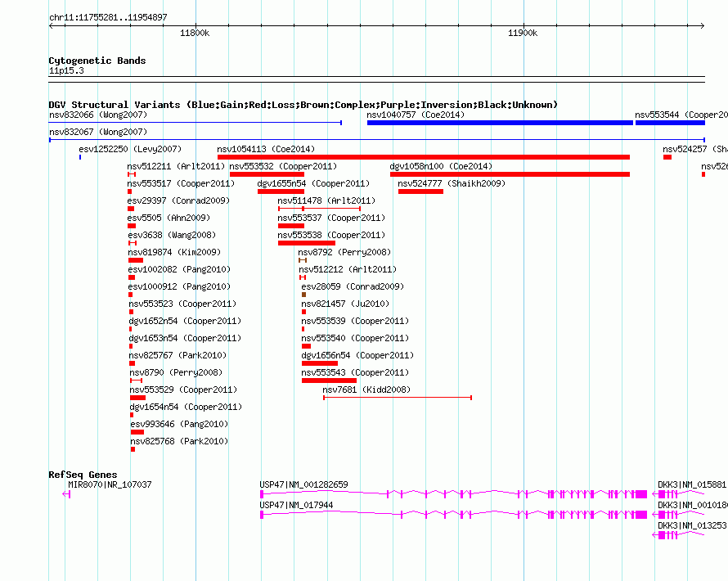Click the 11900k ruler tick label
728x581 pixels.
(x=523, y=33)
